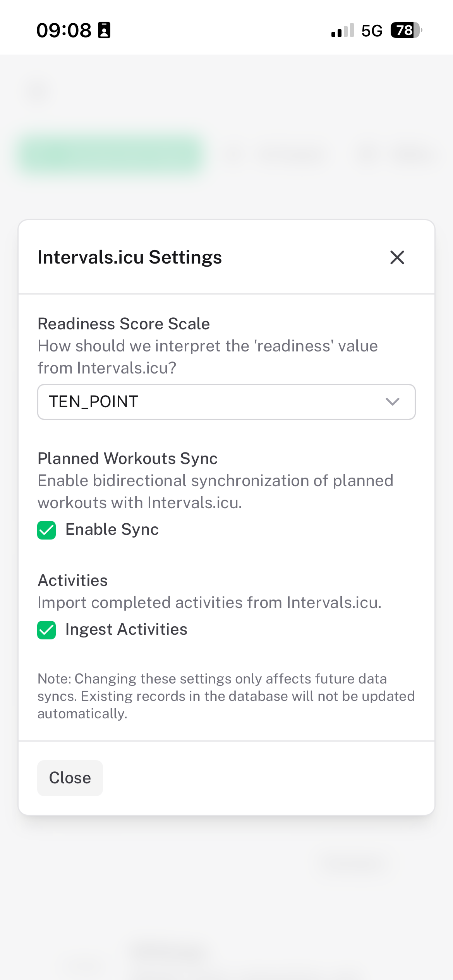
Task: Tap the Readiness Score Scale heading
Action: (x=124, y=324)
